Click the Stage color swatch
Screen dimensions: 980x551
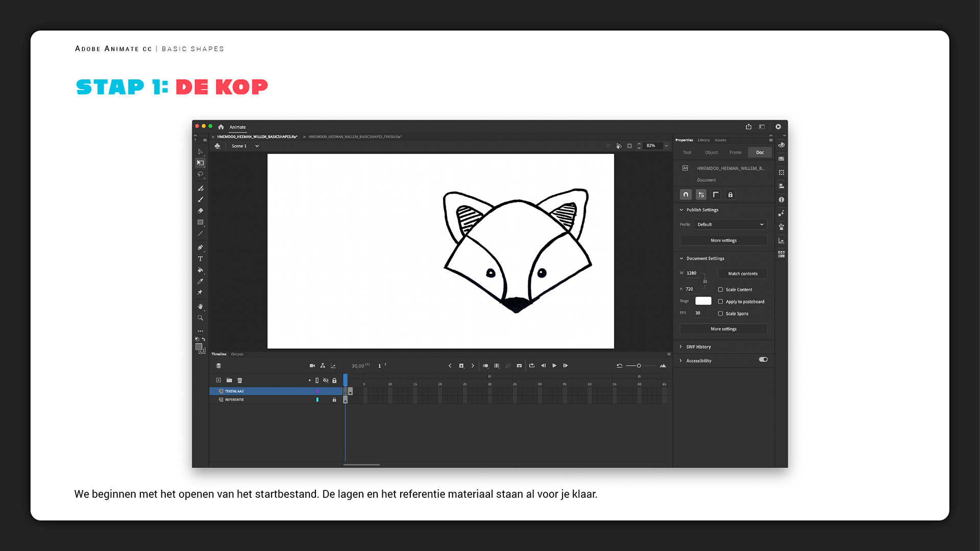tap(703, 301)
